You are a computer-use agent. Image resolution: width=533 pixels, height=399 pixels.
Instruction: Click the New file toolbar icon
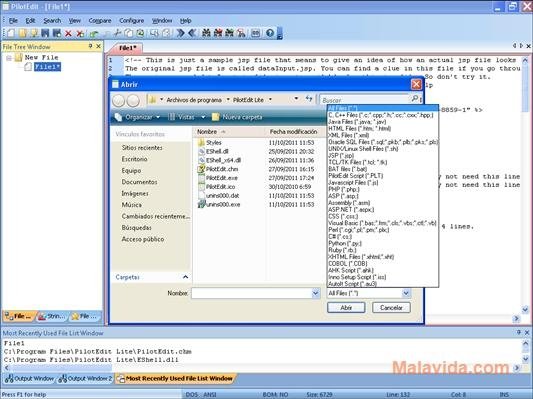11,33
